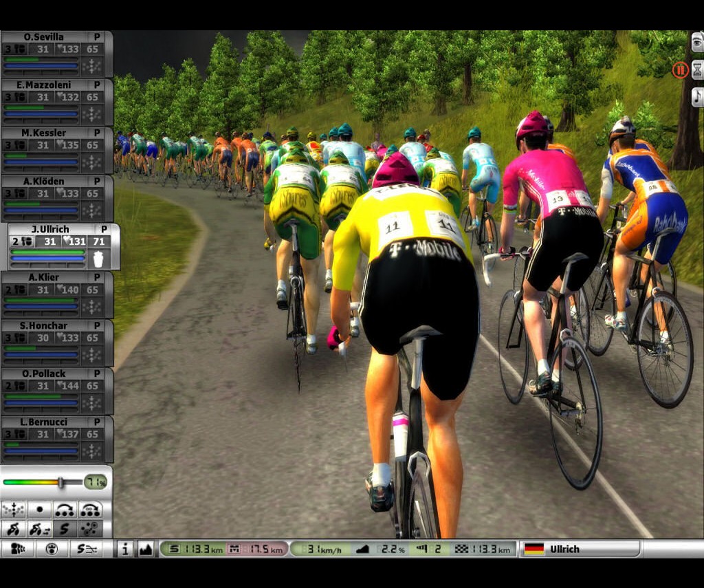Open the info 'i' button
The image size is (704, 588).
click(x=125, y=549)
